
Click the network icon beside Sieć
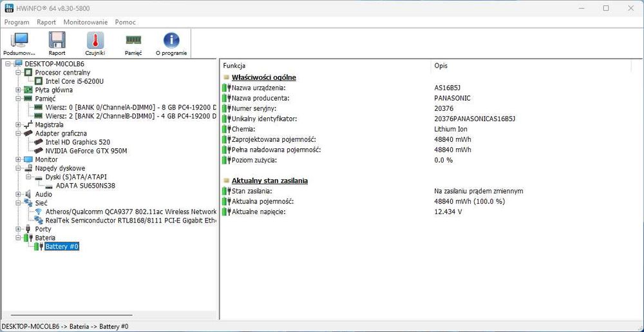tap(28, 202)
